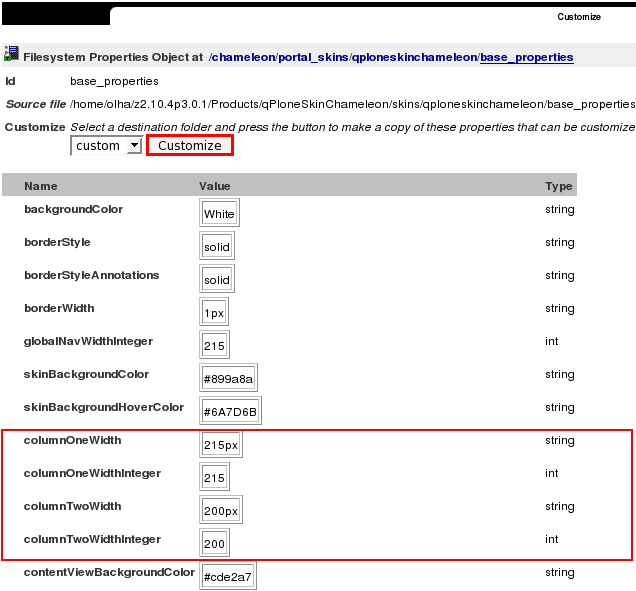Screen dimensions: 636x591
Task: Click the borderStyleAnnotations value field
Action: click(x=217, y=280)
